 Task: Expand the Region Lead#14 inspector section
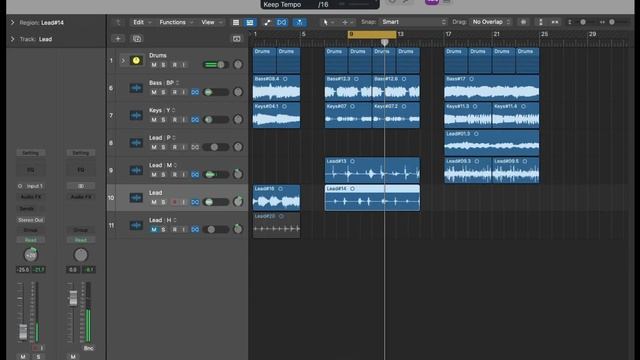tap(12, 22)
